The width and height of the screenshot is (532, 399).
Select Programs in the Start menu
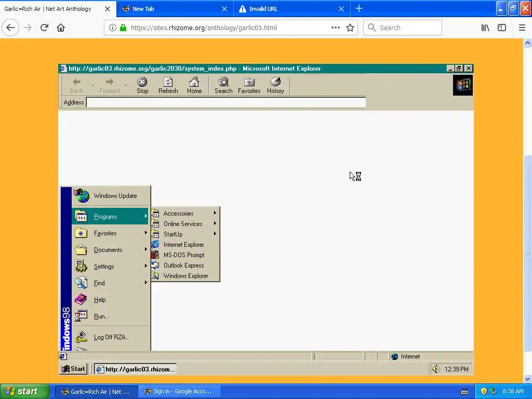pos(110,217)
